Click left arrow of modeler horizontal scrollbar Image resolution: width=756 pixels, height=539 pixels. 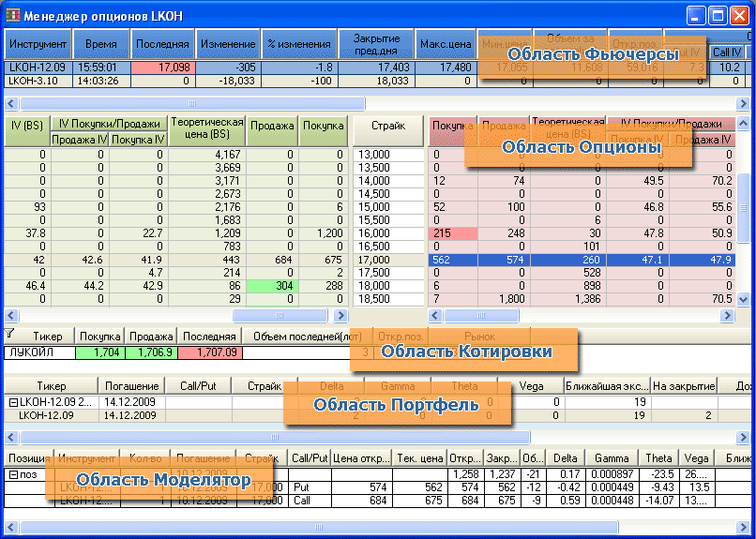[11, 527]
